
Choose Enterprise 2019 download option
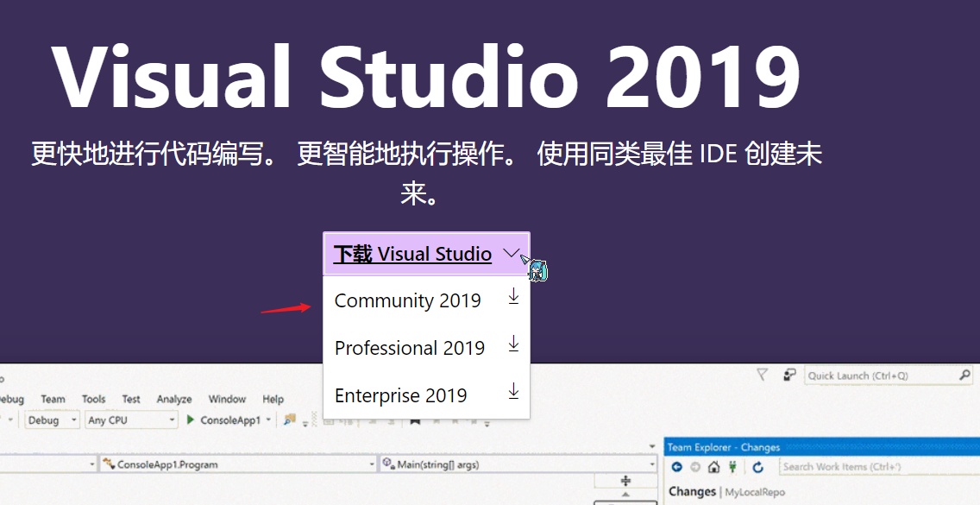[x=426, y=395]
